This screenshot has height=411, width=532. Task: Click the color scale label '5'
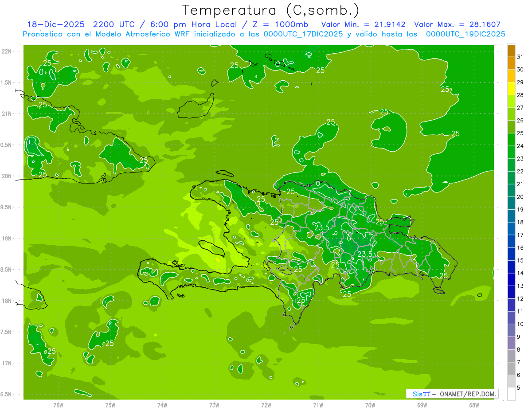[518, 388]
